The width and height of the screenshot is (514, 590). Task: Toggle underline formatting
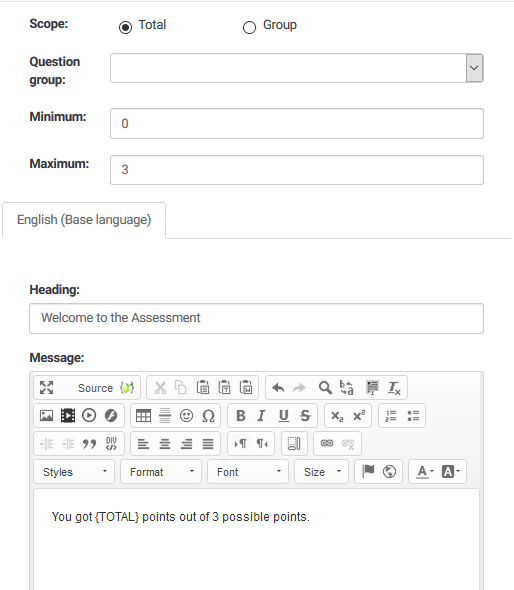click(283, 415)
